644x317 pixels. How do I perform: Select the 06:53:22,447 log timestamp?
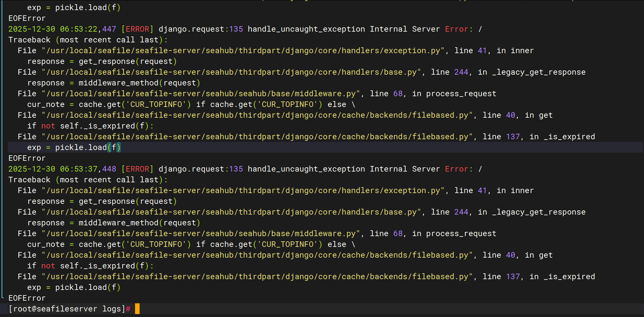click(88, 29)
